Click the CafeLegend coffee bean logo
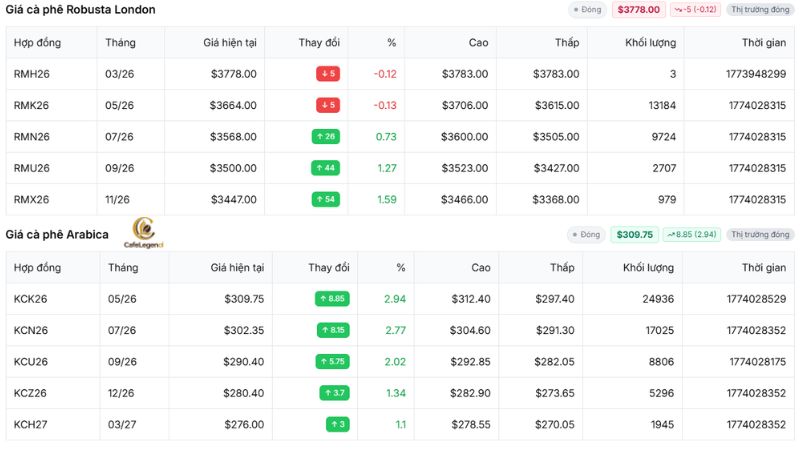The image size is (800, 450). pyautogui.click(x=144, y=233)
